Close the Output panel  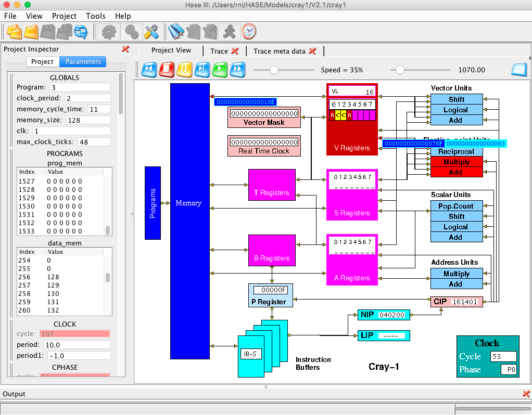pos(526,394)
